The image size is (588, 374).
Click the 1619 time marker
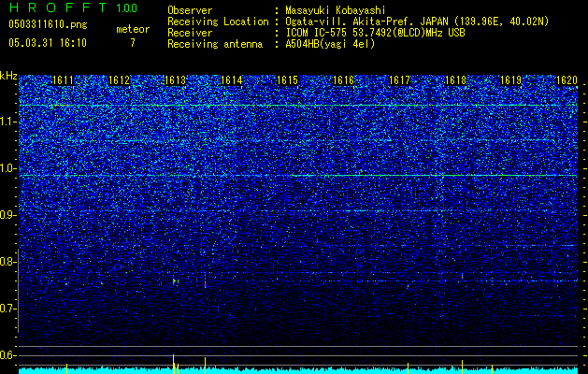[x=511, y=80]
